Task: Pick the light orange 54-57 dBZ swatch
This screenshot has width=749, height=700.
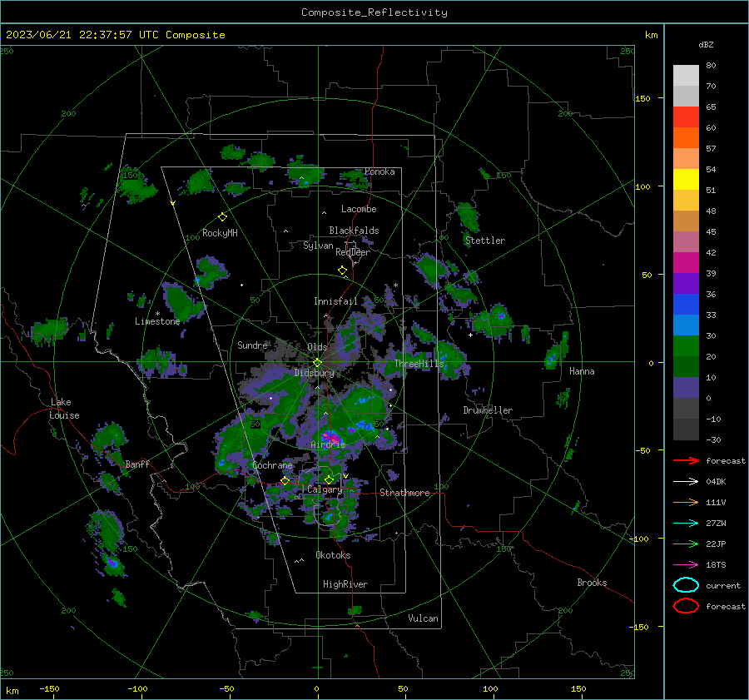Action: click(686, 159)
